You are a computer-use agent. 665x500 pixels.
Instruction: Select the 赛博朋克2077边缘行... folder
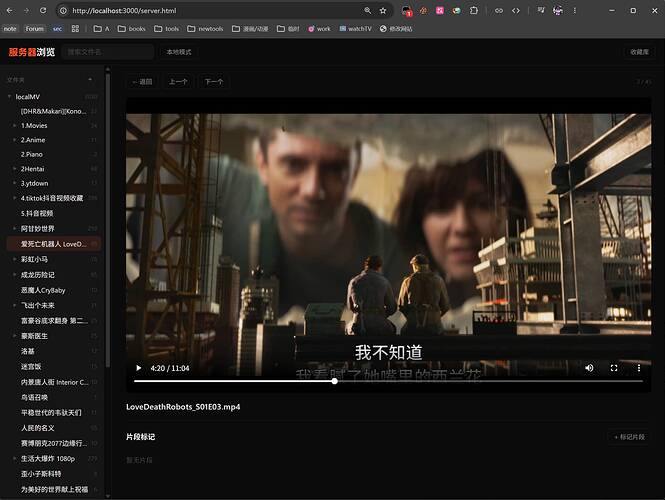(x=54, y=443)
